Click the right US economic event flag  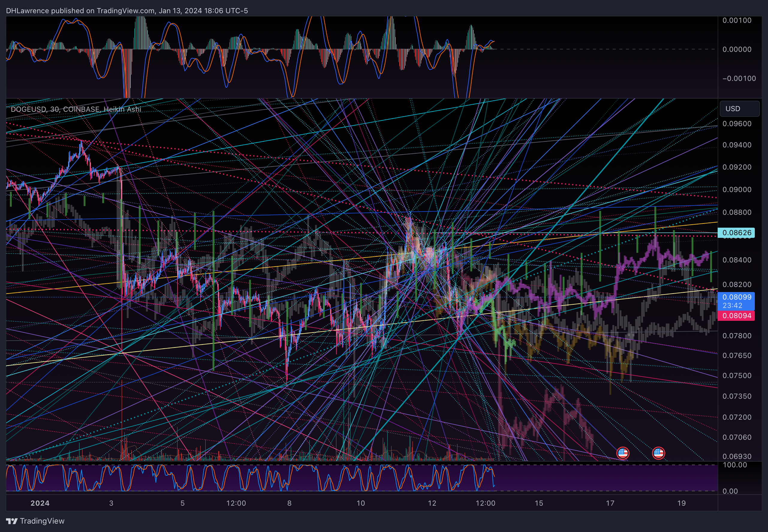[658, 453]
